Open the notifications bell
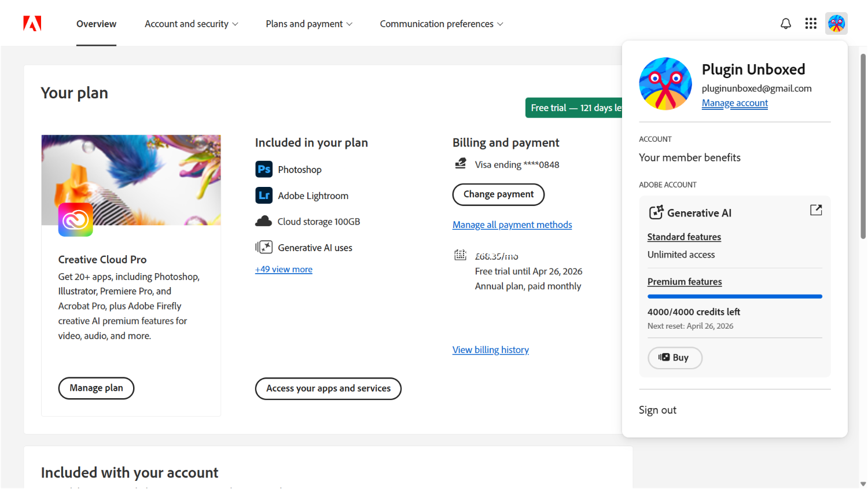868x489 pixels. tap(785, 23)
